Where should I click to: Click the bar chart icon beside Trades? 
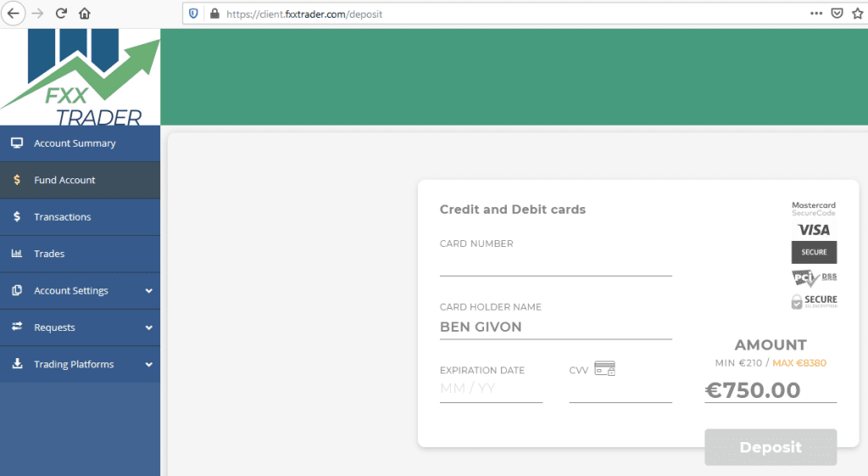[x=17, y=253]
